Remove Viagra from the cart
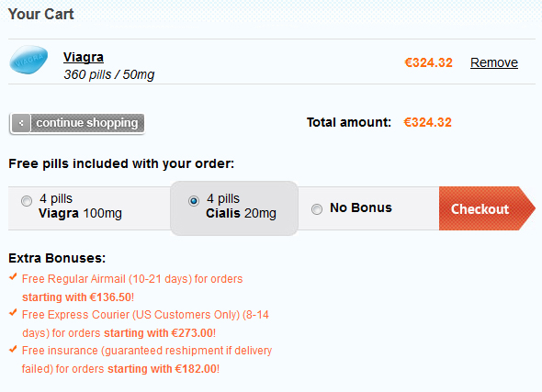Screen dimensions: 542x392 pyautogui.click(x=494, y=62)
